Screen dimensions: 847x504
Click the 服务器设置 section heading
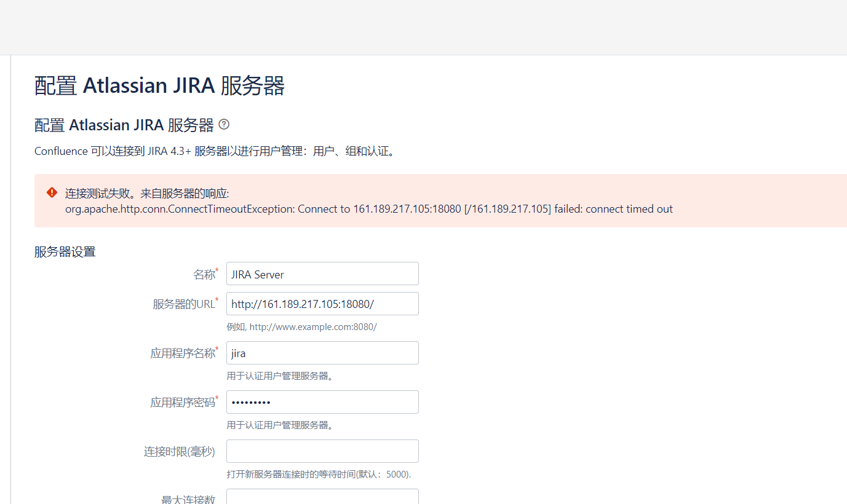[x=65, y=251]
